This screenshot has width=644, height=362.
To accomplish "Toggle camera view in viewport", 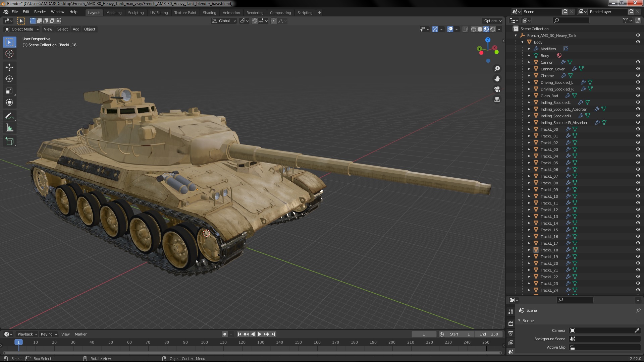I will click(497, 89).
